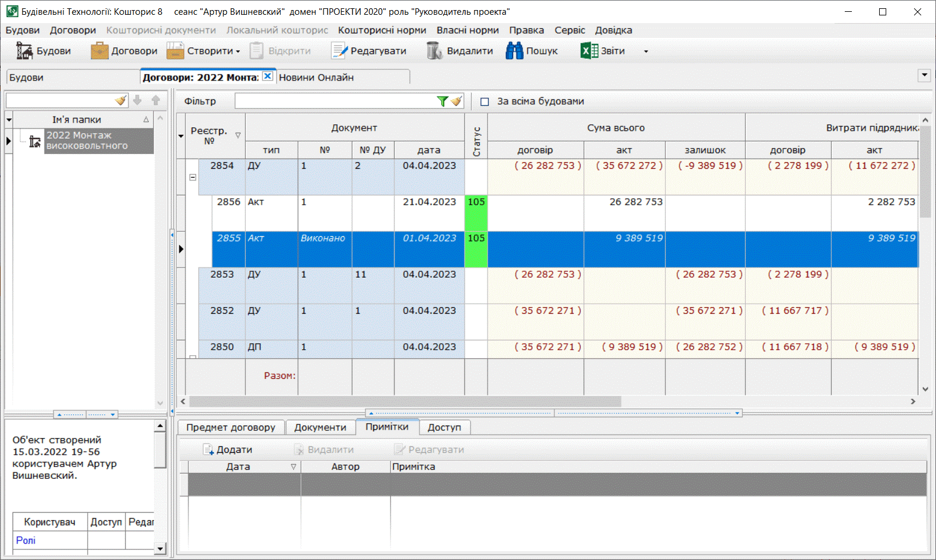Close the Договори: 2022 Монтаж tab
The image size is (936, 560).
point(268,76)
